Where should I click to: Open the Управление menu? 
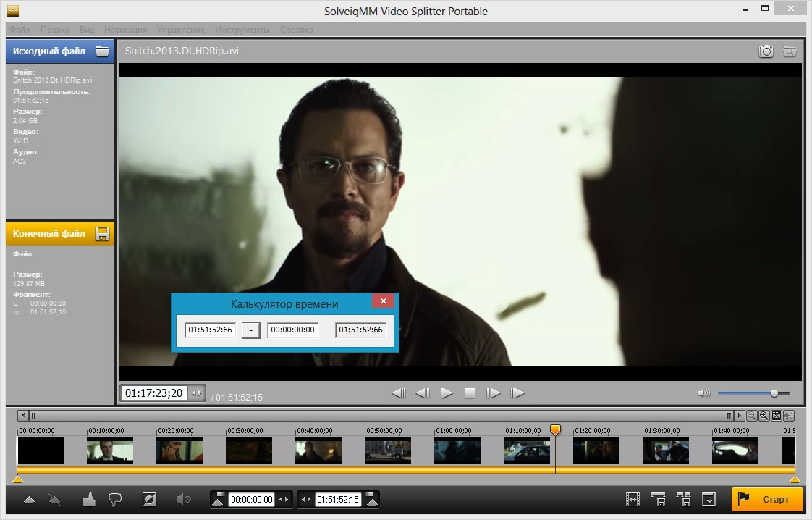[181, 30]
